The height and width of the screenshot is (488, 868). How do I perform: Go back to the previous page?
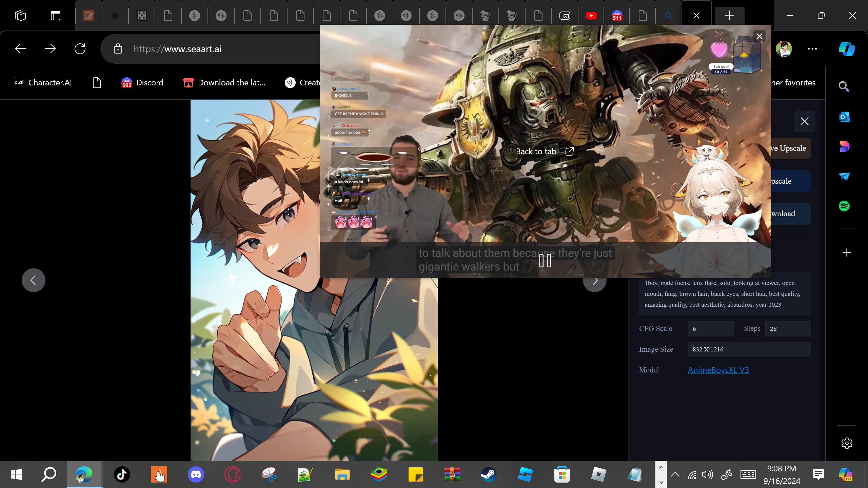coord(20,49)
